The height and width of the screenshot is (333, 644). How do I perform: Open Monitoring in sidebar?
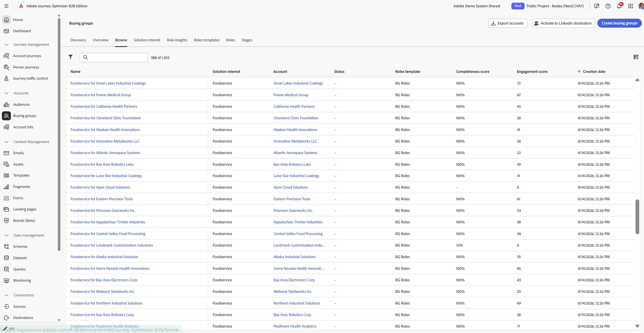(22, 280)
